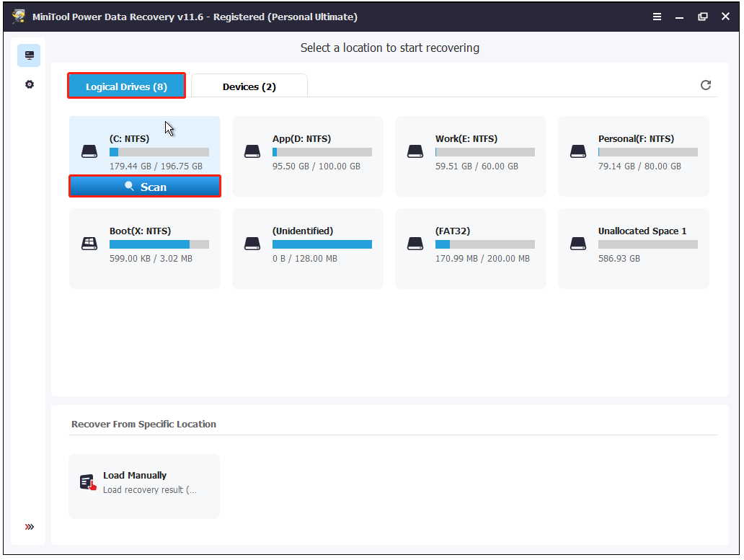Select the Unallocated Space 1 drive icon

pyautogui.click(x=578, y=244)
